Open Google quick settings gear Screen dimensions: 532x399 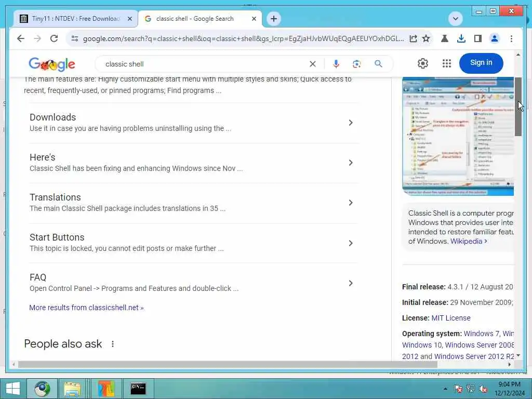point(423,63)
